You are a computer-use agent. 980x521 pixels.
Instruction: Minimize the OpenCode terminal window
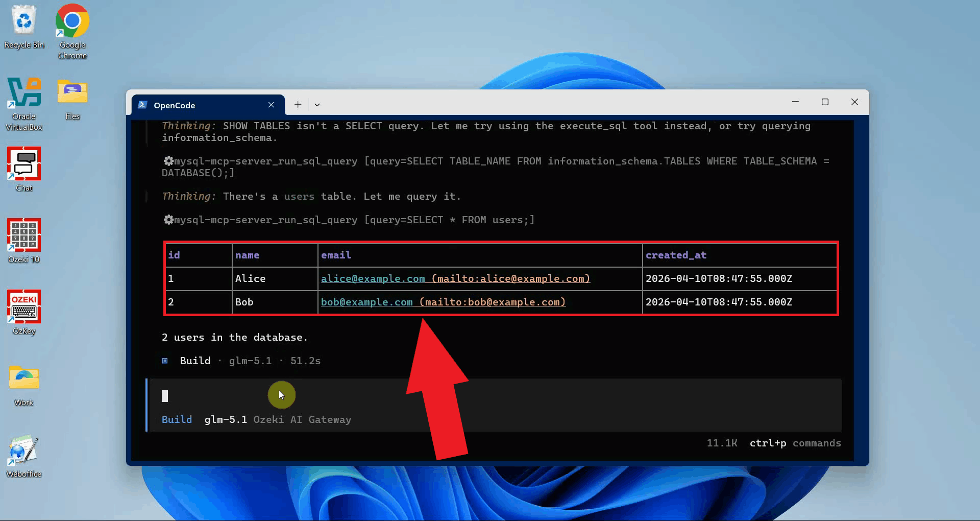click(x=795, y=102)
